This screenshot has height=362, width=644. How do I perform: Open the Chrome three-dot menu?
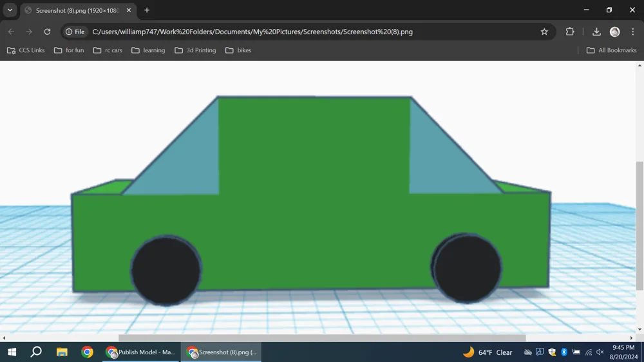point(632,32)
